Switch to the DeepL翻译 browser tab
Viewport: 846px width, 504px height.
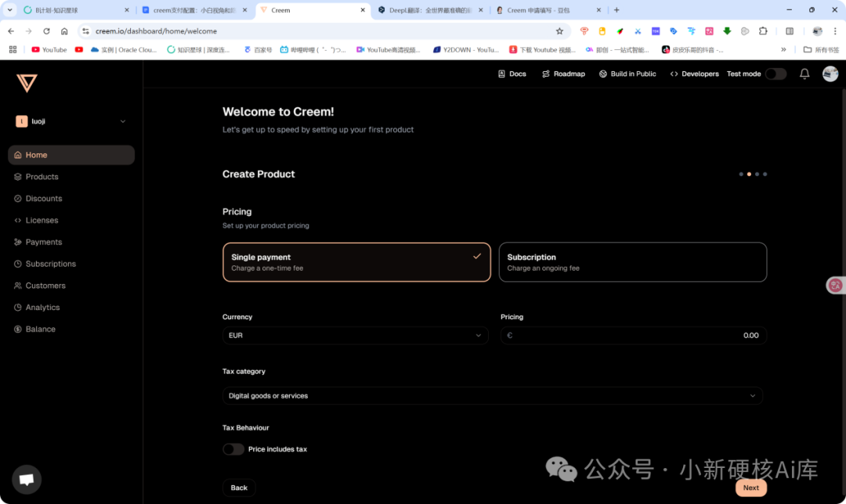[x=429, y=10]
